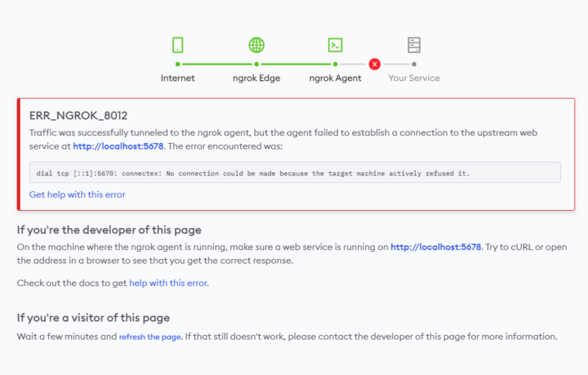Image resolution: width=588 pixels, height=375 pixels.
Task: Open the Get help with this error link
Action: [x=78, y=194]
